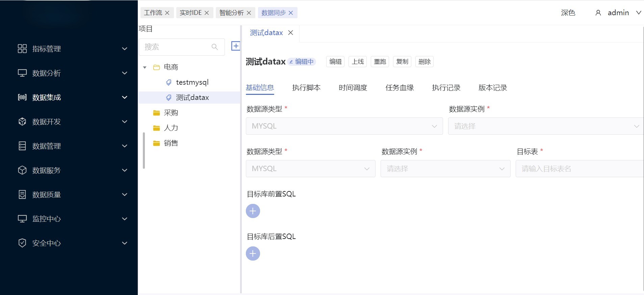Click the 监控中心 screen icon

point(22,219)
